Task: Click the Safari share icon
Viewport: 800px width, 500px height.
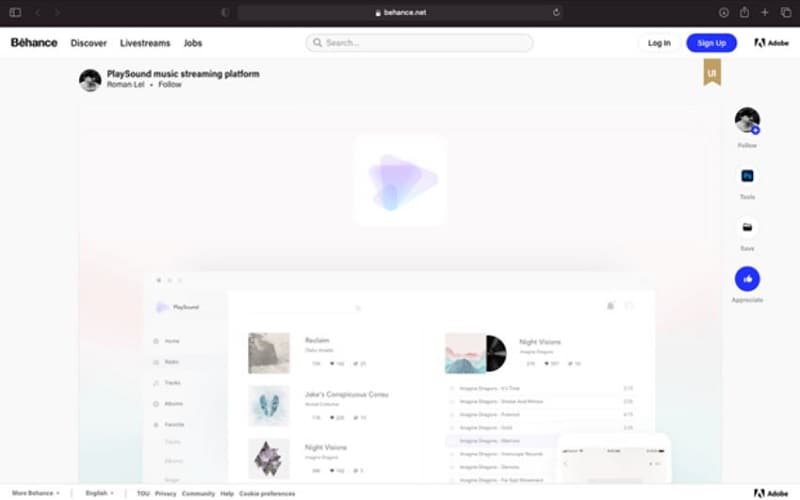Action: (x=744, y=12)
